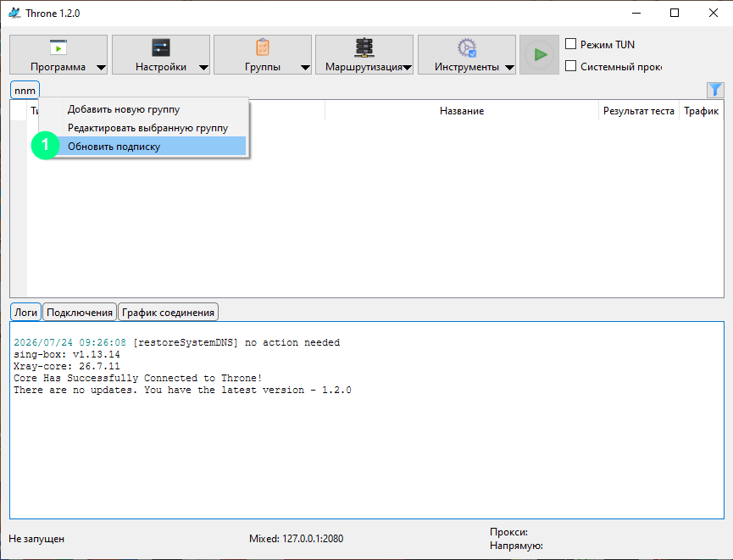The image size is (733, 560).
Task: Click the Xray-core: 26.7.11 log line
Action: tap(67, 366)
